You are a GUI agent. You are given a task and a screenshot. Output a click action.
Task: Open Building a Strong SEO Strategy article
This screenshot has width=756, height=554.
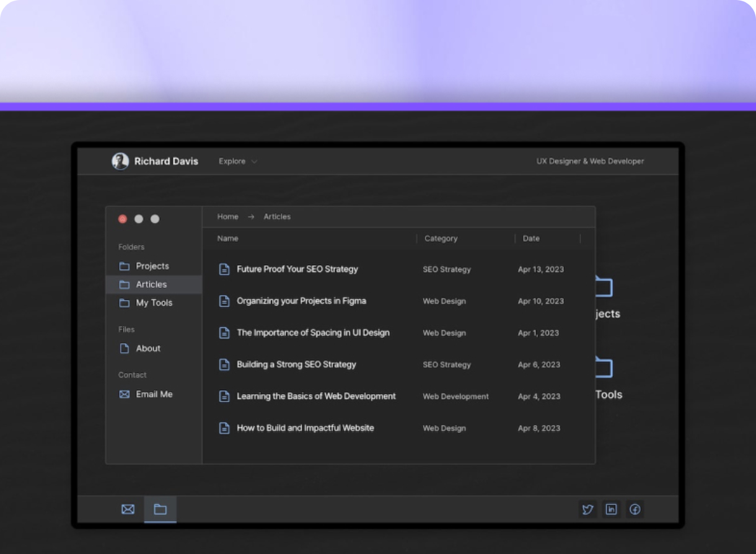tap(297, 364)
